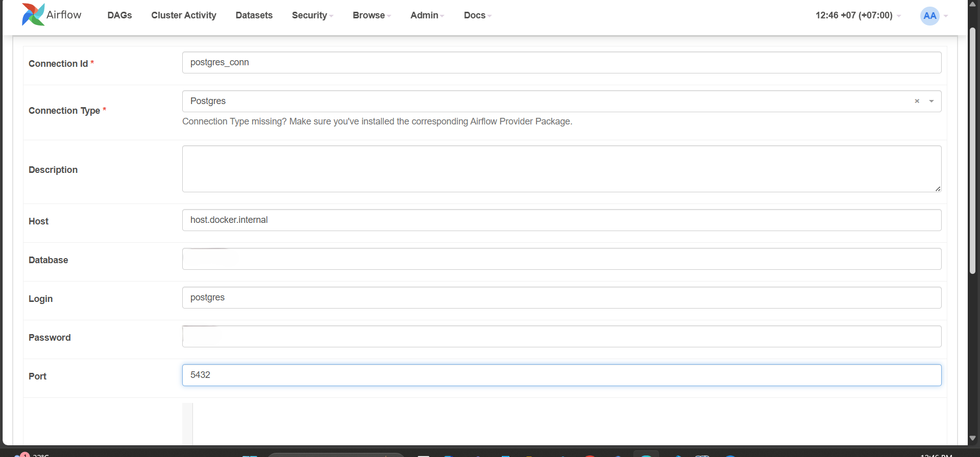
Task: Click into the Description text area
Action: [x=561, y=169]
